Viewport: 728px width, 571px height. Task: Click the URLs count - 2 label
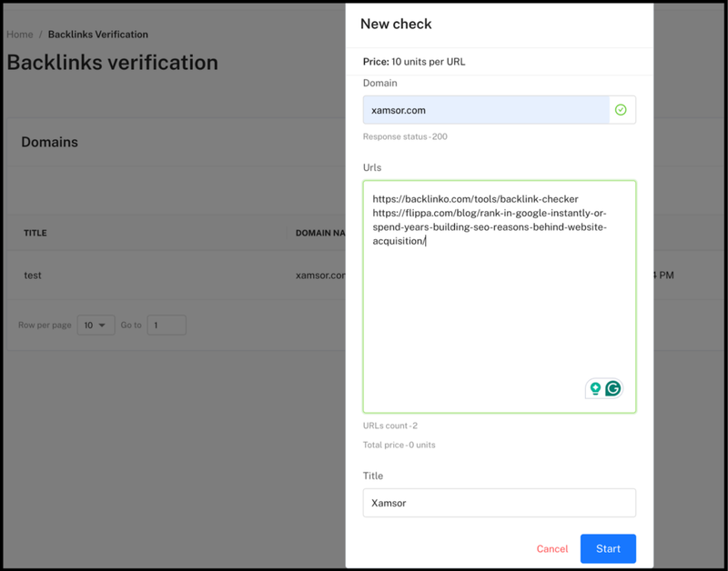coord(390,426)
